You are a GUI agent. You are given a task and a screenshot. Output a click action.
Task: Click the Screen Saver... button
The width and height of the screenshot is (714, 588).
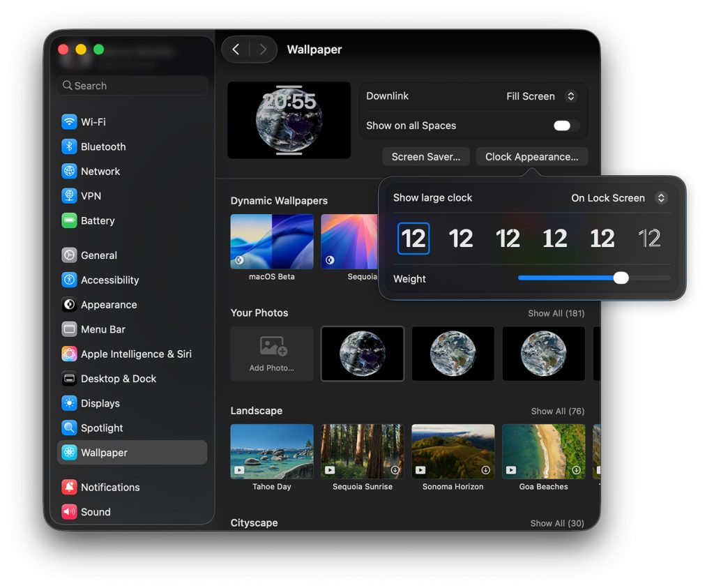426,157
